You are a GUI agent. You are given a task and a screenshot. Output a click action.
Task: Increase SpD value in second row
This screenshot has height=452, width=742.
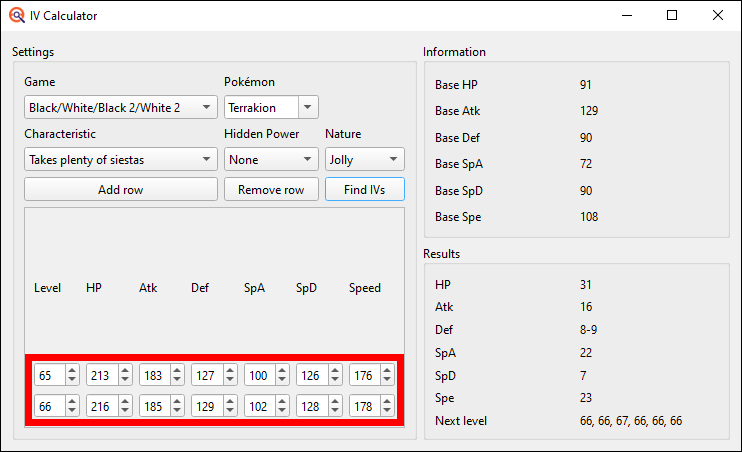[334, 401]
